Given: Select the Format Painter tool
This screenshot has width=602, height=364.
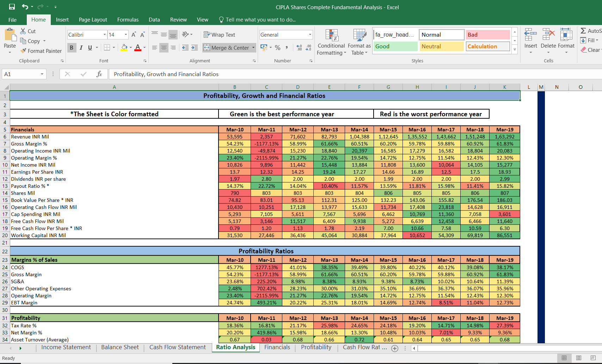Looking at the screenshot, I should [x=41, y=51].
